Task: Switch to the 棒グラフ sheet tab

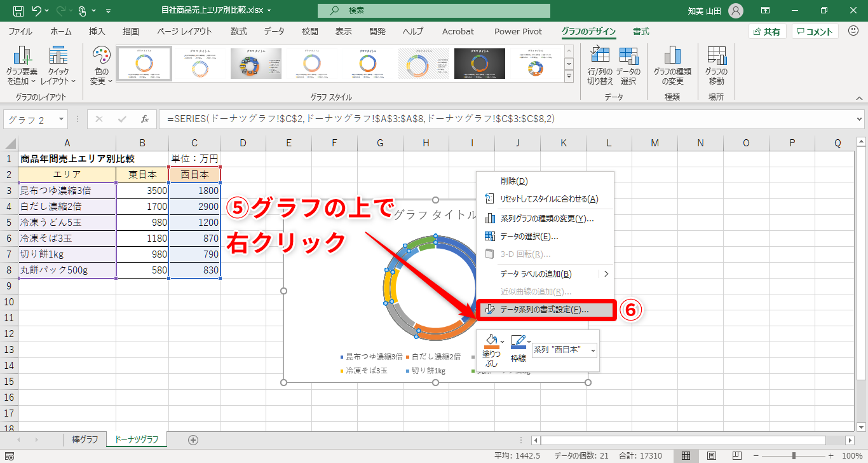Action: click(x=85, y=439)
